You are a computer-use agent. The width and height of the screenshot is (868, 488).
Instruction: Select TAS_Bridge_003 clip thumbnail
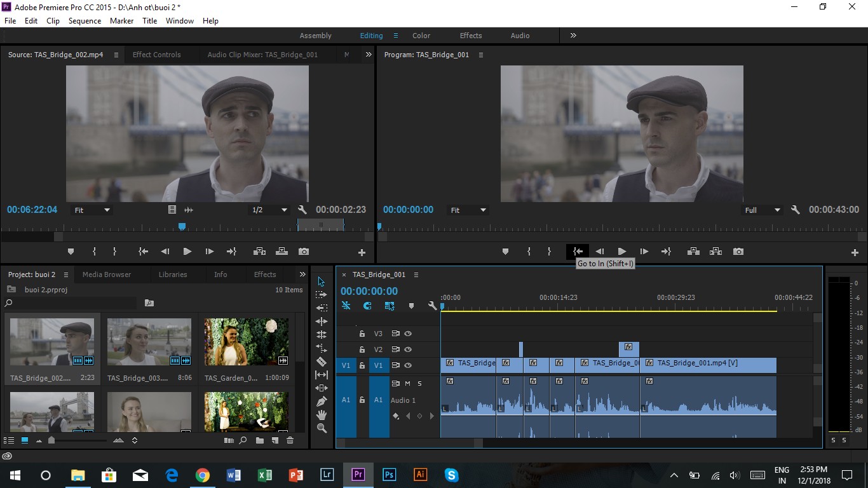pyautogui.click(x=149, y=342)
